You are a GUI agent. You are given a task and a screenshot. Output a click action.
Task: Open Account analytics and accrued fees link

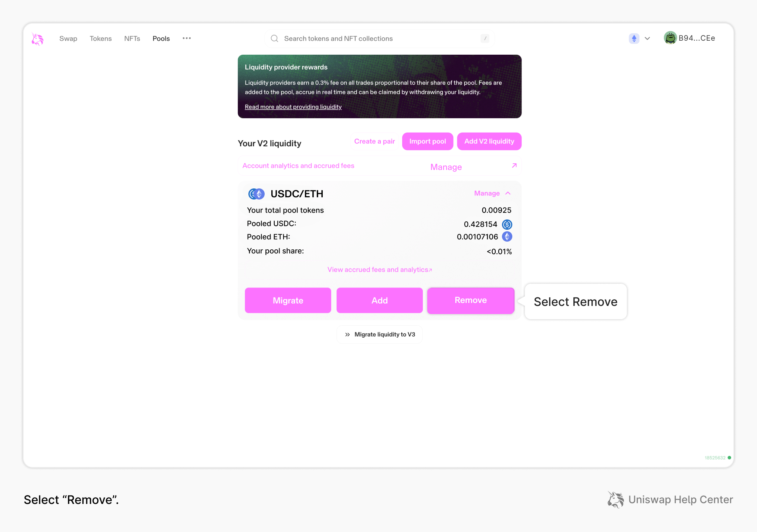(x=298, y=166)
